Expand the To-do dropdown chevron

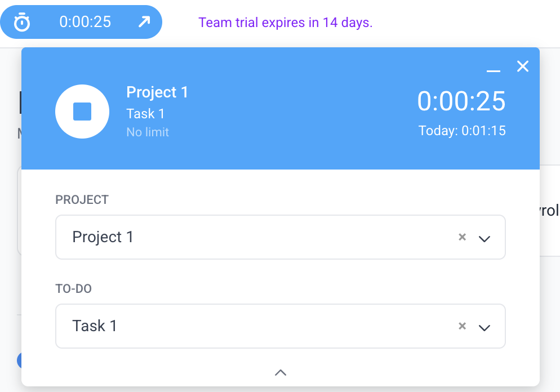484,327
